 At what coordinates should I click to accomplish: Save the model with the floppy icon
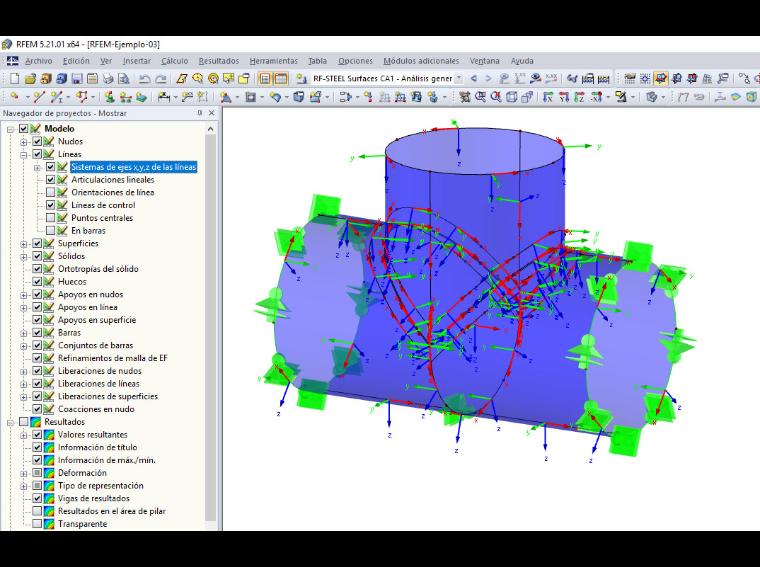click(x=77, y=79)
